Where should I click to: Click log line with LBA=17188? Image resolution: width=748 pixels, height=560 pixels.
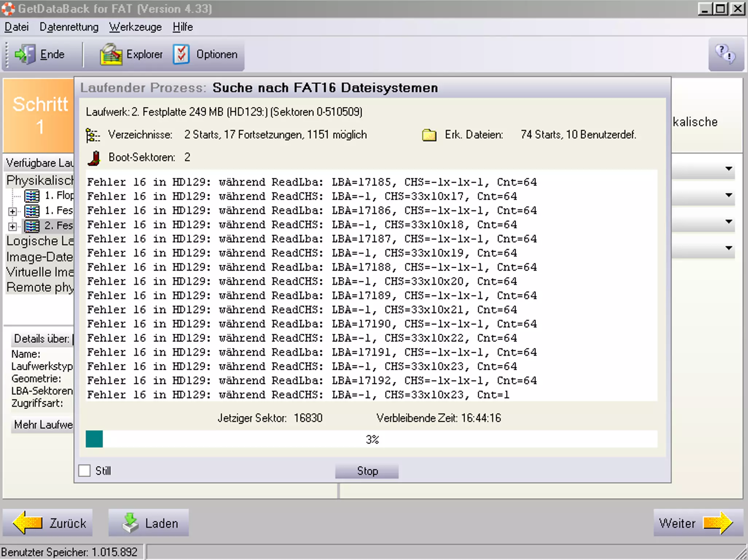coord(312,267)
